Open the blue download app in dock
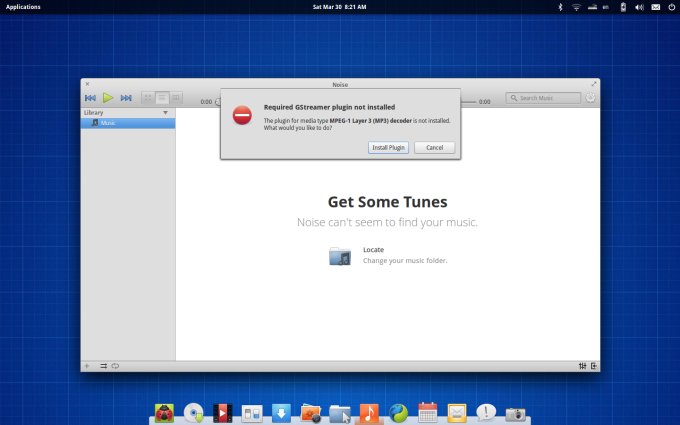The height and width of the screenshot is (425, 680). (x=281, y=413)
